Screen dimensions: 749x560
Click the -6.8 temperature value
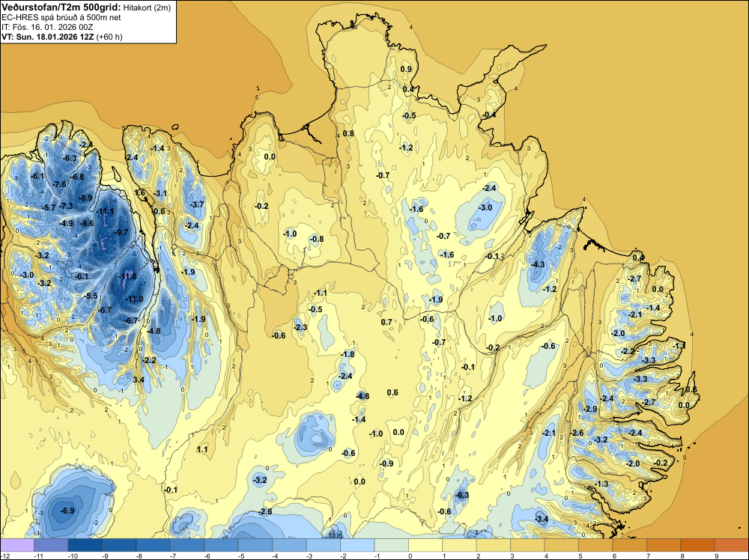pyautogui.click(x=77, y=177)
